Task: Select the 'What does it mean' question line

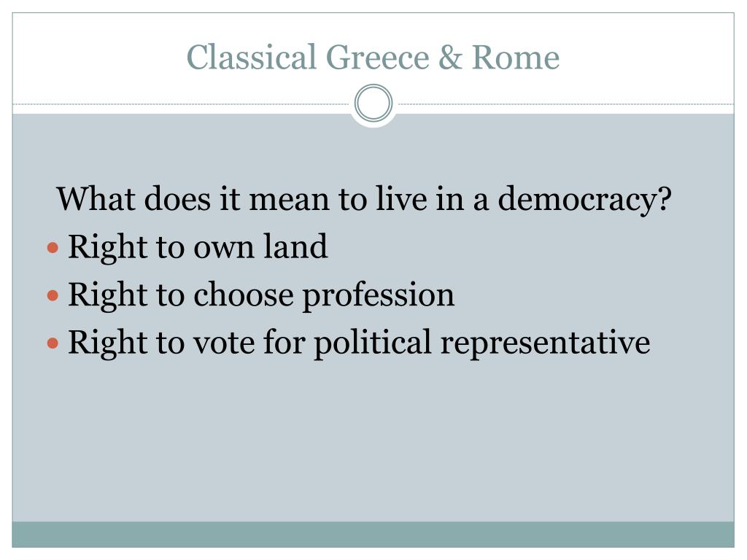Action: tap(364, 200)
